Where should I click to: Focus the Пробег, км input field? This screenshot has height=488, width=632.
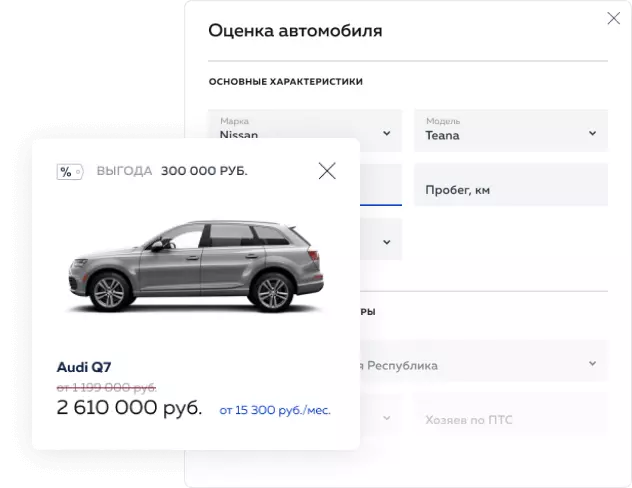coord(511,185)
